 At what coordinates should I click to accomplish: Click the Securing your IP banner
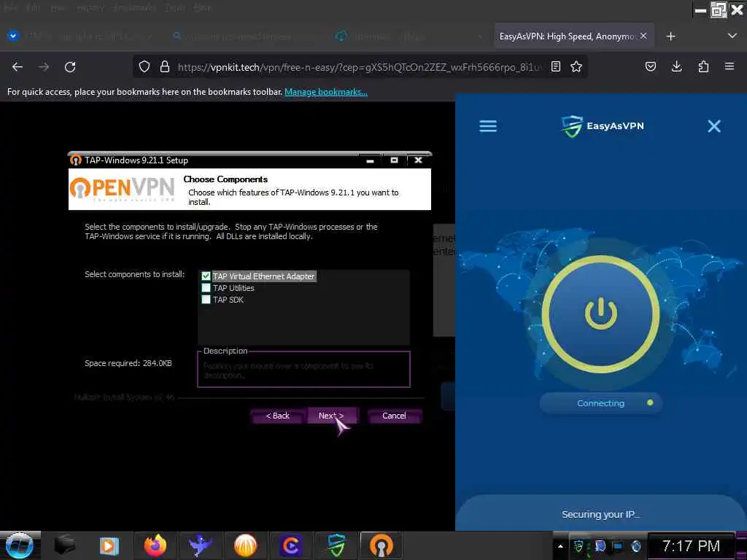[x=601, y=514]
